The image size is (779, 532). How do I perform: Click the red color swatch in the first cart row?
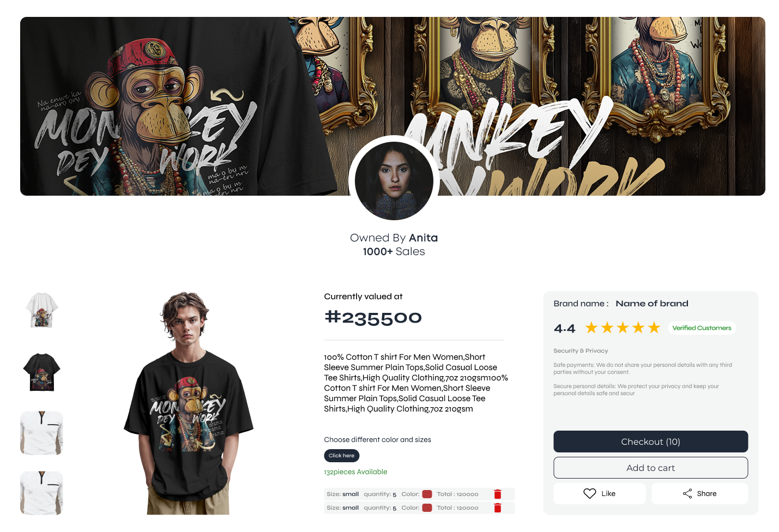[427, 494]
